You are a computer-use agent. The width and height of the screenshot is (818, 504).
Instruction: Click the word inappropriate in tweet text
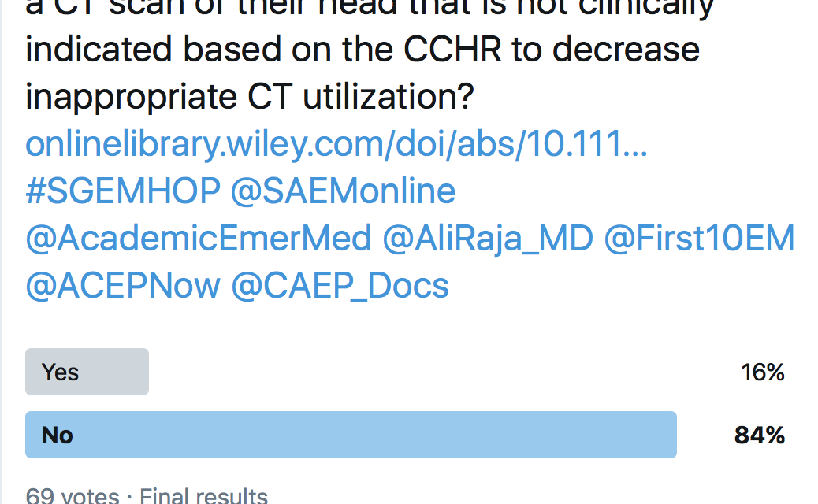130,98
